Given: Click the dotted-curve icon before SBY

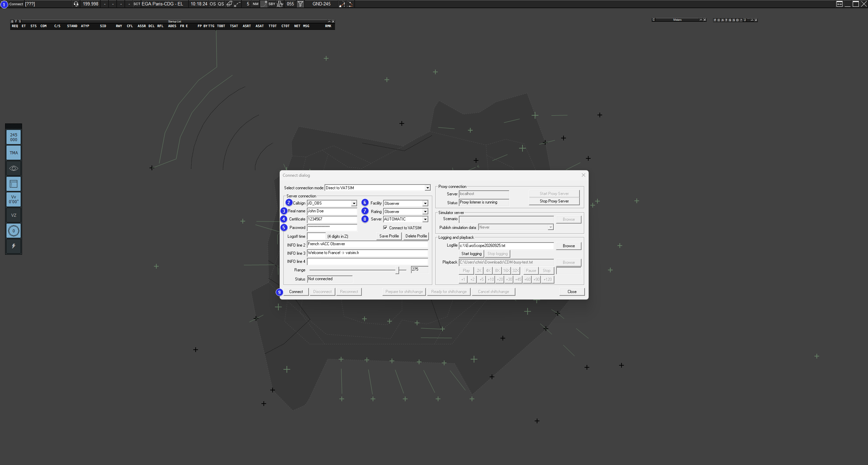Looking at the screenshot, I should click(264, 4).
